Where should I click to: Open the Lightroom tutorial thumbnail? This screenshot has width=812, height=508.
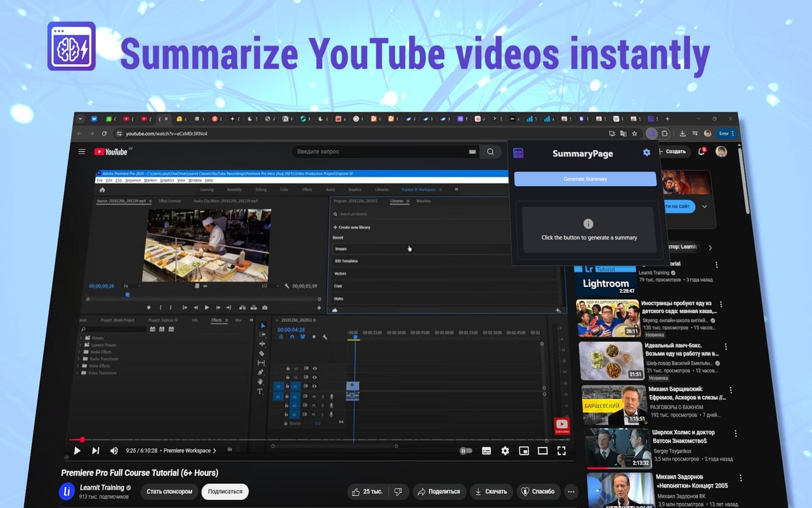[606, 280]
